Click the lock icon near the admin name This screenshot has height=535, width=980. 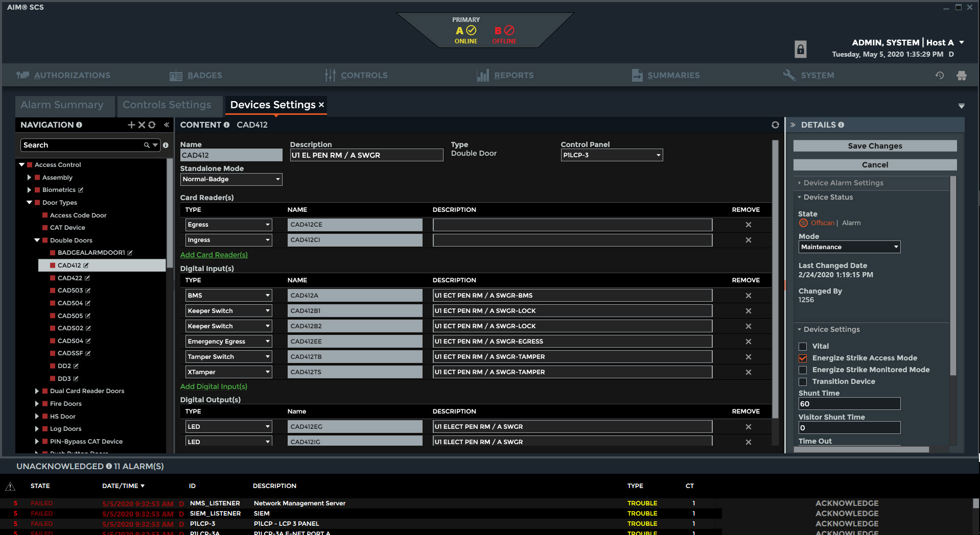(800, 50)
